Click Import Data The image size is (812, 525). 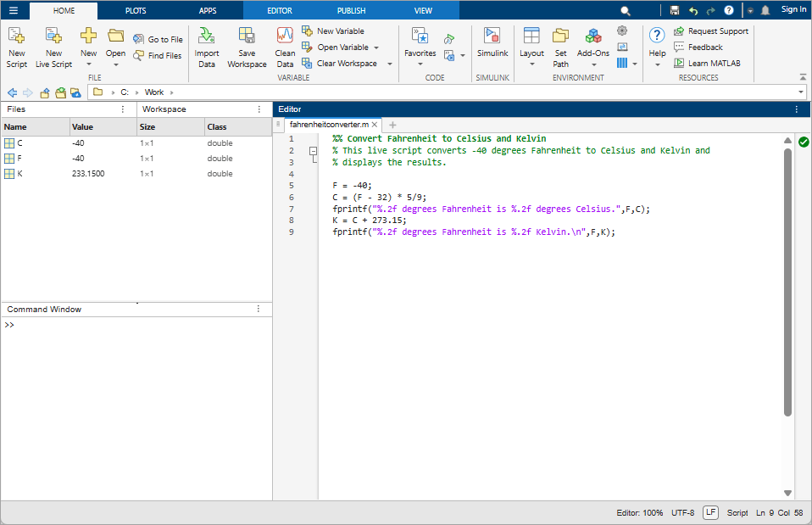click(207, 47)
